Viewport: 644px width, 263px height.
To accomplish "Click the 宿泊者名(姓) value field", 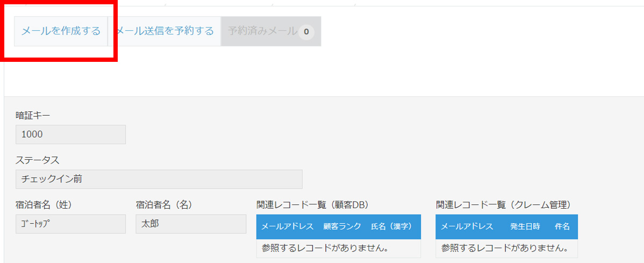I will (70, 224).
